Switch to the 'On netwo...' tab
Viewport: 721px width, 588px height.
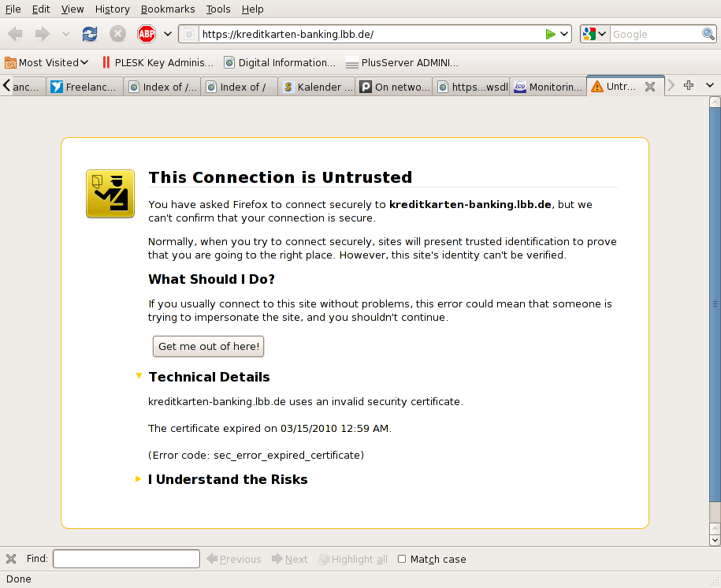click(x=393, y=87)
